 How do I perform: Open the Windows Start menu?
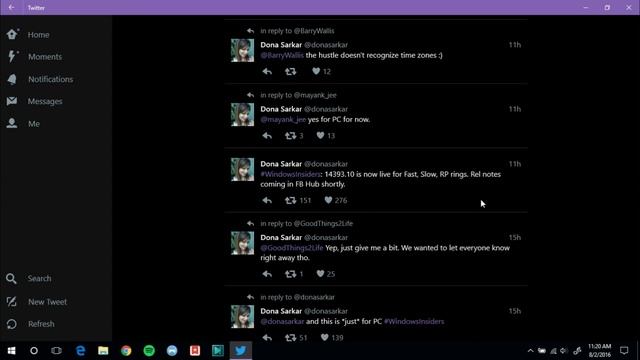11,351
